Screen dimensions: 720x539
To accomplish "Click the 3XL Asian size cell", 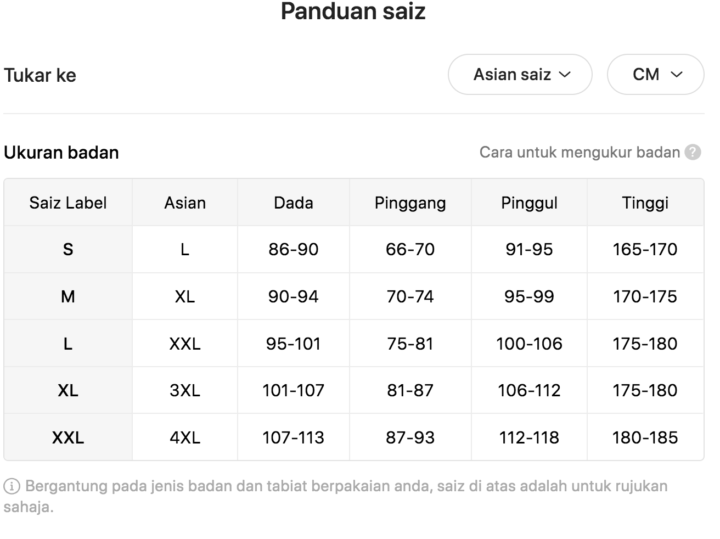I will [185, 390].
